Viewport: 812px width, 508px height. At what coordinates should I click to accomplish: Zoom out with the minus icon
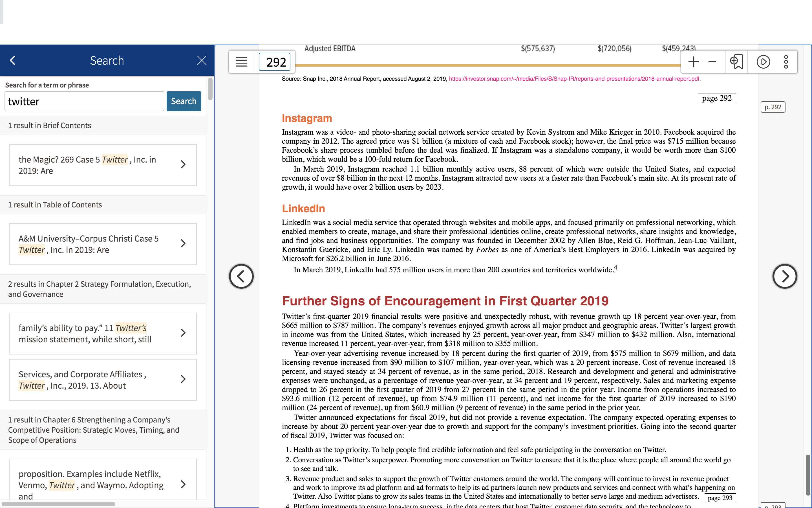[712, 62]
